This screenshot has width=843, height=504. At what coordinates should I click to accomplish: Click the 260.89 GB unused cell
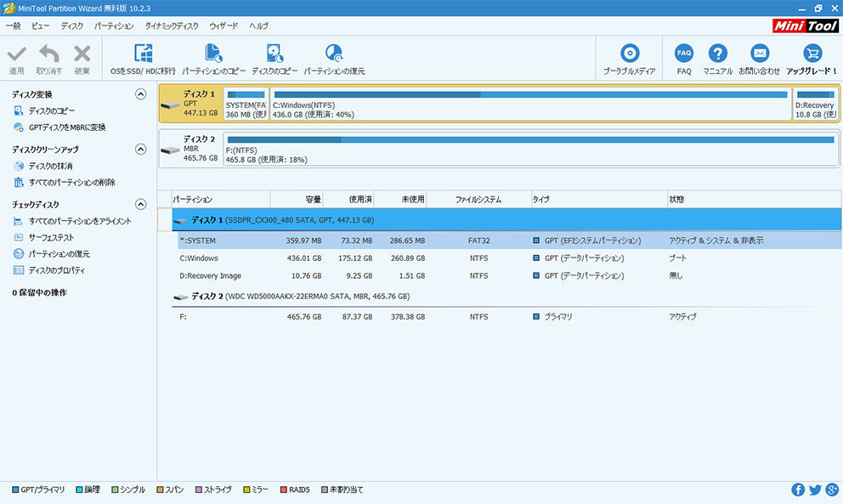tap(408, 258)
